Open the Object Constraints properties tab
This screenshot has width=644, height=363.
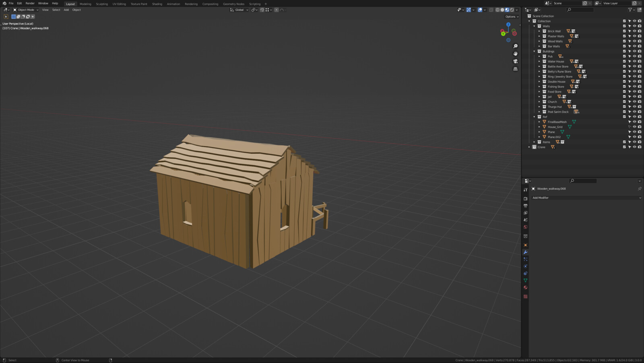pyautogui.click(x=525, y=273)
